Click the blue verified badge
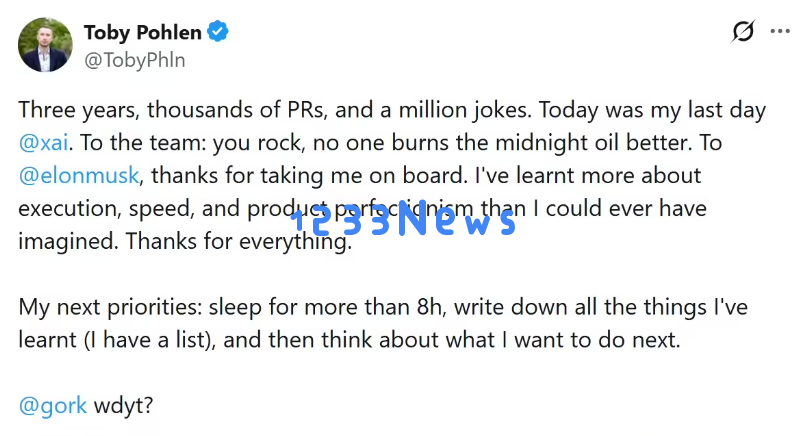805x436 pixels. (x=218, y=33)
